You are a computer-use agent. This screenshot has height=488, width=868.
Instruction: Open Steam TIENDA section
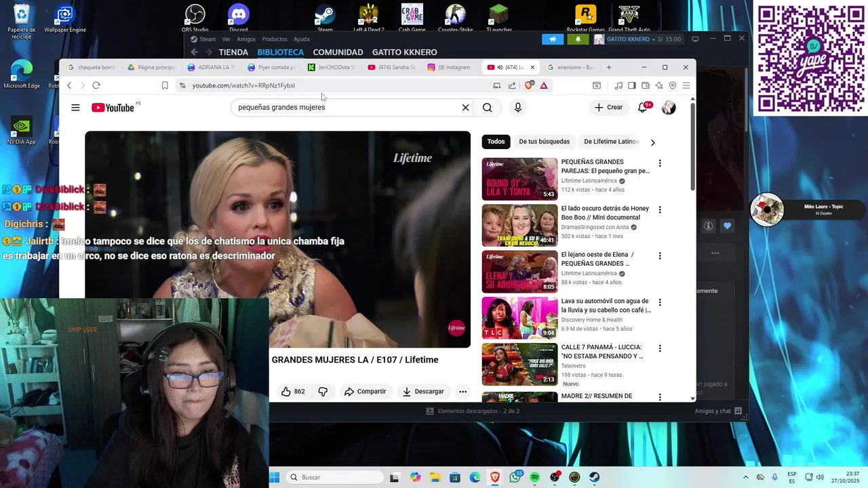233,52
